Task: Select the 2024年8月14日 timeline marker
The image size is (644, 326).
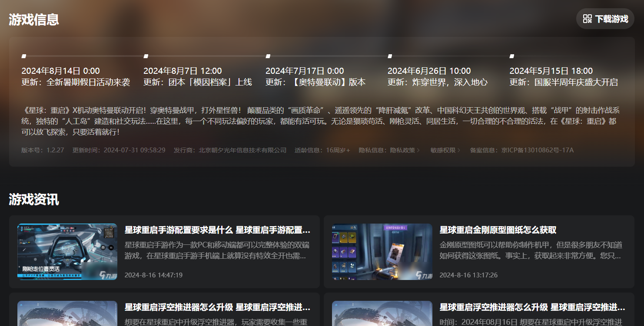Action: 24,56
